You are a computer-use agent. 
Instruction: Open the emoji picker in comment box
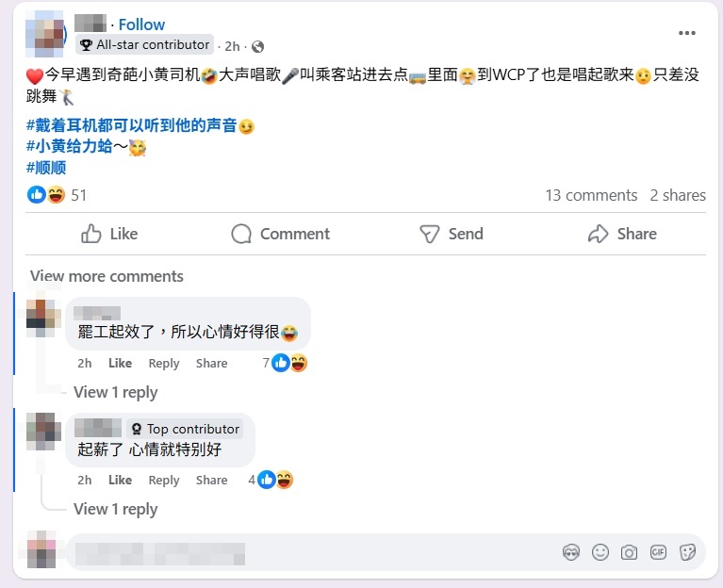[600, 552]
